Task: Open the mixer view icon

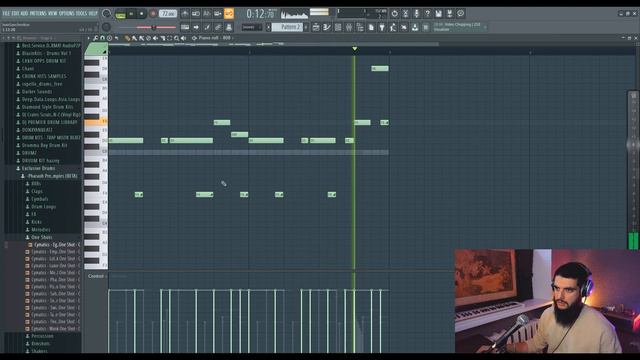Action: (349, 27)
